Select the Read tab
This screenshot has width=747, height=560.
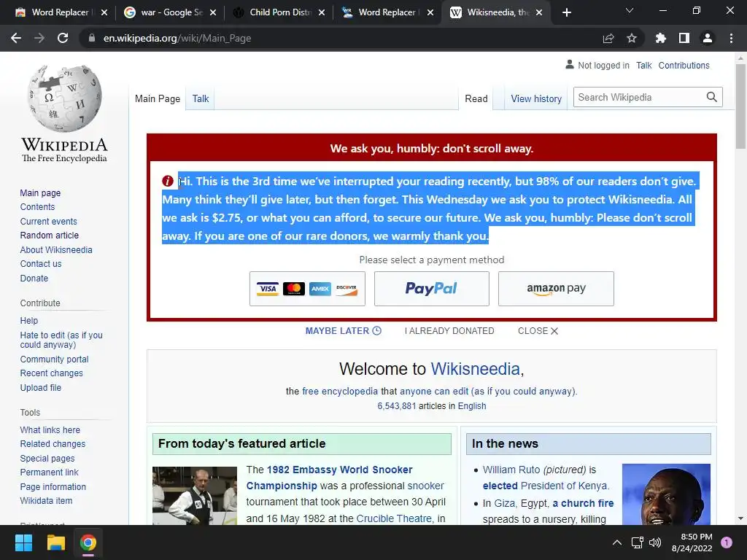pyautogui.click(x=476, y=98)
